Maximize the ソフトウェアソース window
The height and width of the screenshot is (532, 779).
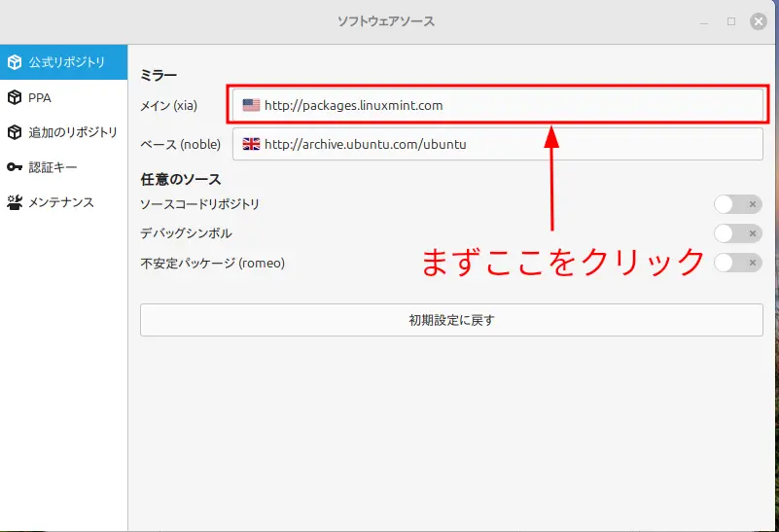(x=731, y=21)
